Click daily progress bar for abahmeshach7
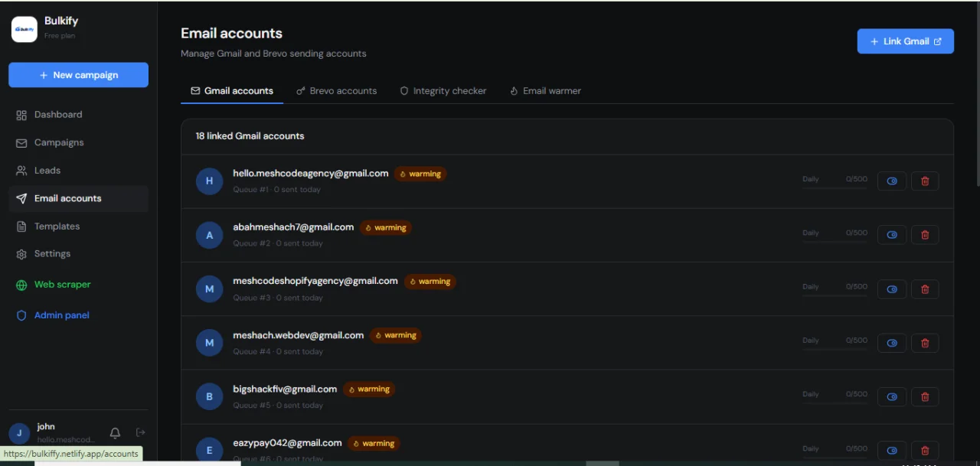This screenshot has width=980, height=466. click(835, 242)
